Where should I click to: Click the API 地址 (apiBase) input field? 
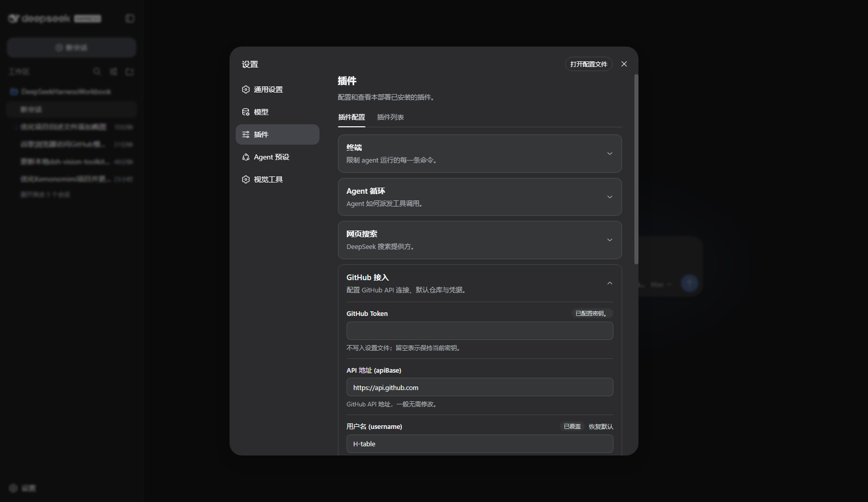coord(480,387)
